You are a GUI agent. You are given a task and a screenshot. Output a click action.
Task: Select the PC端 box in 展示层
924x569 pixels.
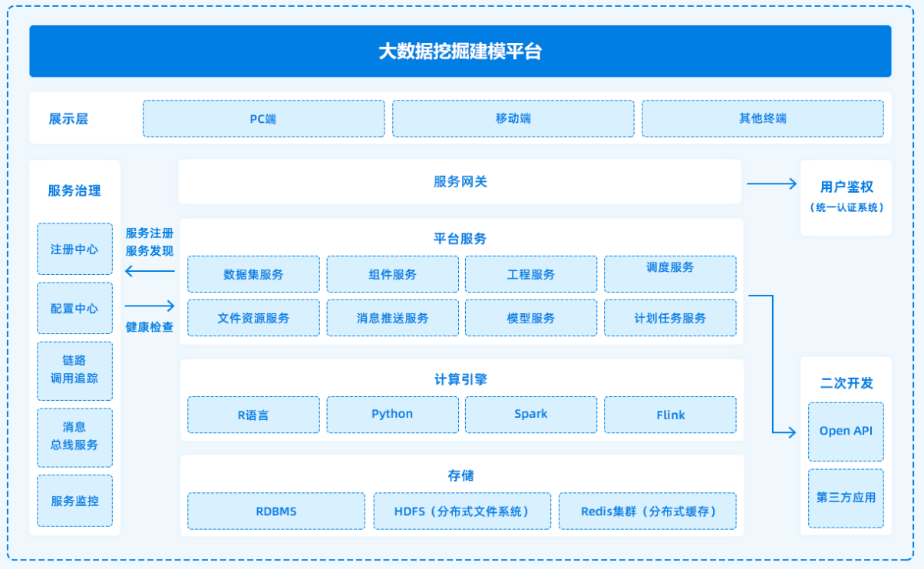click(x=263, y=119)
